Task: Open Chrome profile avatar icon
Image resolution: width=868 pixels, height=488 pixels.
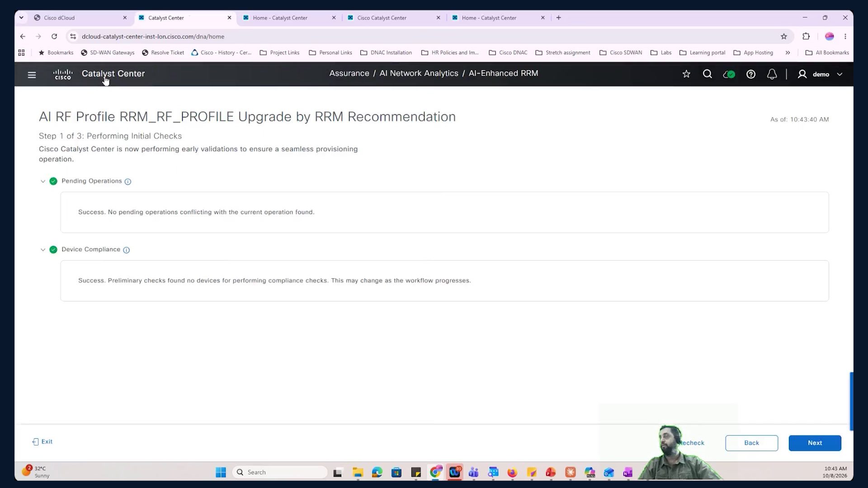Action: (829, 37)
